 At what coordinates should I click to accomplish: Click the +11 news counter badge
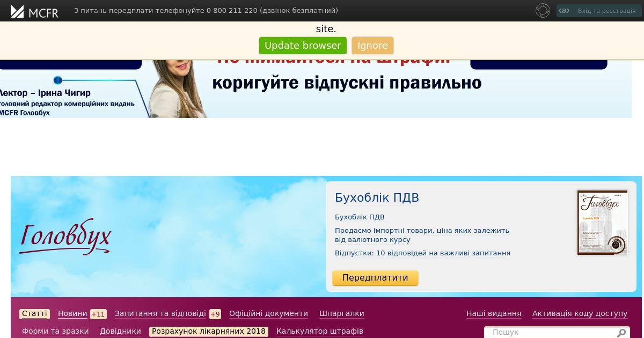98,314
